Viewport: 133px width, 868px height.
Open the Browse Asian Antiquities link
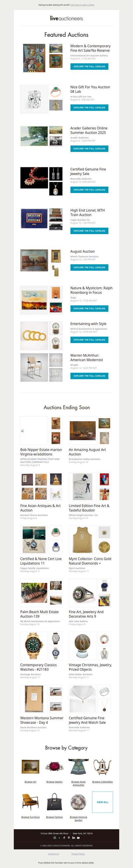tap(78, 783)
